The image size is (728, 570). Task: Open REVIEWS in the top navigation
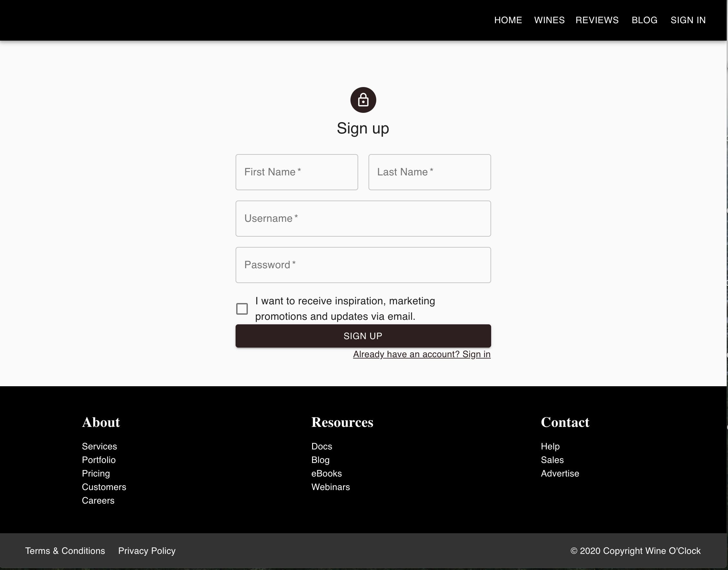(597, 20)
